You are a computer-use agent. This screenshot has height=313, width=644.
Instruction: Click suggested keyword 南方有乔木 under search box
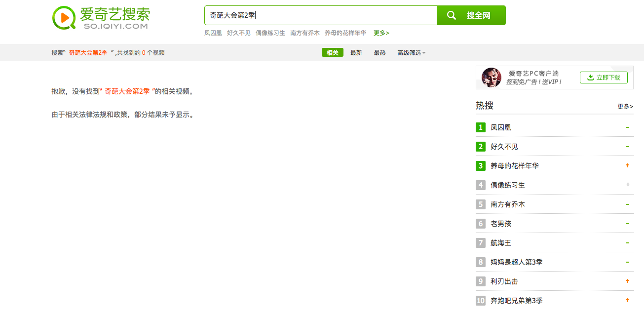click(304, 33)
